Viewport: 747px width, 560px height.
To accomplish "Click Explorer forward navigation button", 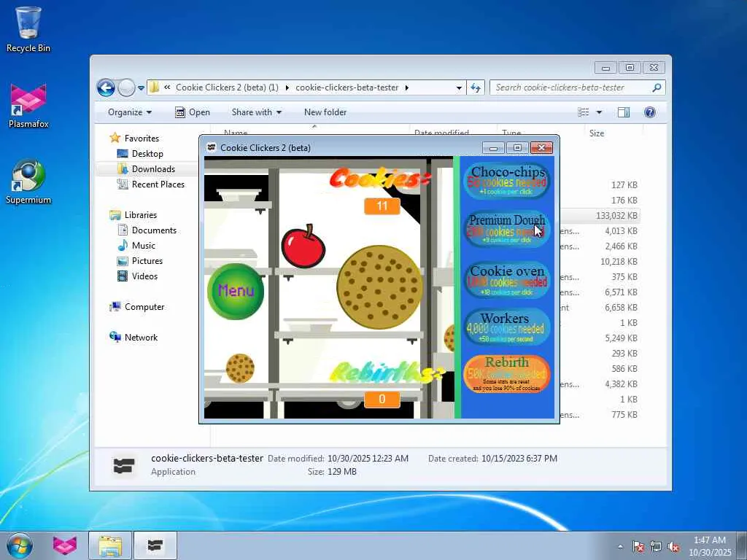I will [126, 87].
